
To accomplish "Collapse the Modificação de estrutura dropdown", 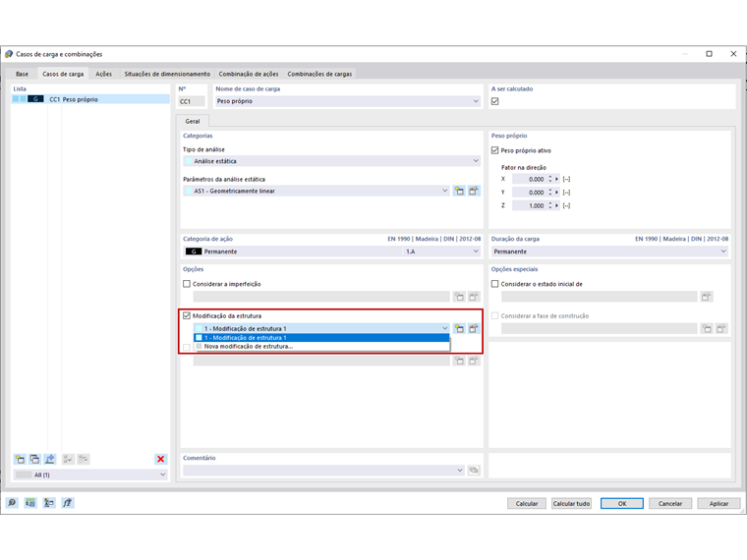I will point(444,328).
